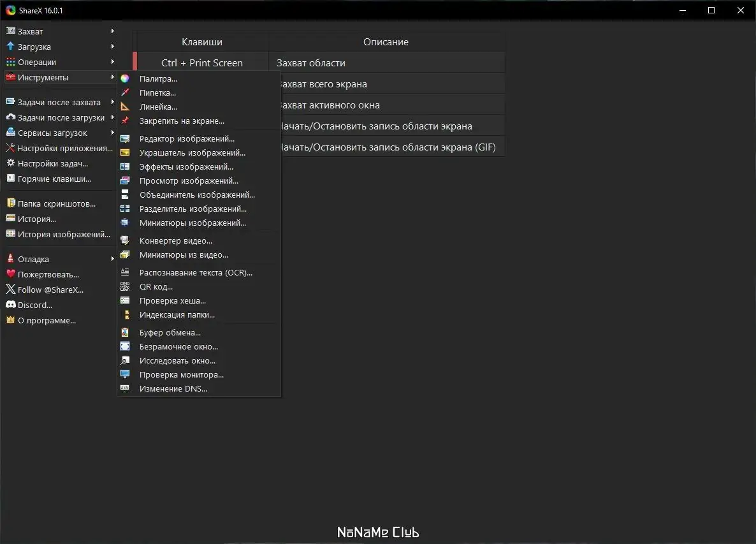Open Горячие клавиши... settings
This screenshot has width=756, height=544.
pos(61,179)
